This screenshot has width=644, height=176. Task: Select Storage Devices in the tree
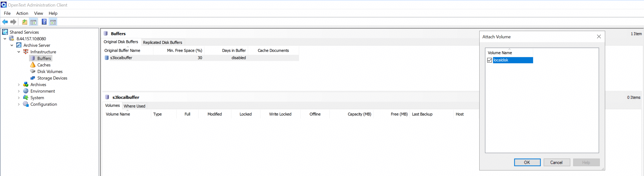[52, 78]
